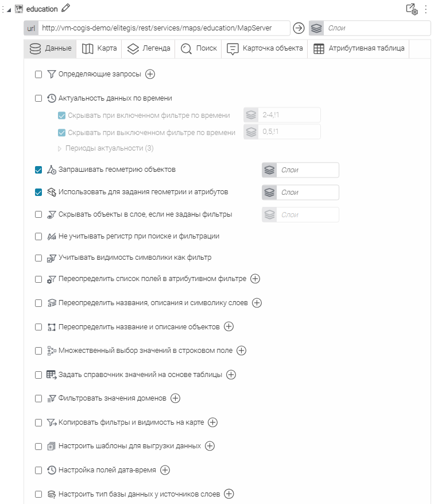Open the export settings icon at top right
This screenshot has height=504, width=434.
click(x=412, y=9)
